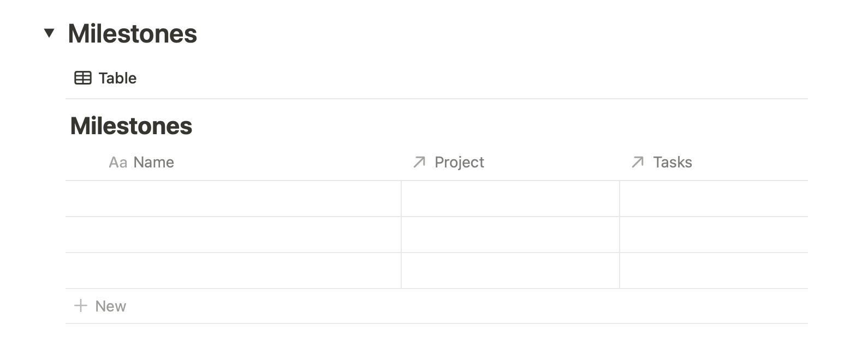This screenshot has width=868, height=360.
Task: Open the Tasks column property settings
Action: (x=672, y=162)
